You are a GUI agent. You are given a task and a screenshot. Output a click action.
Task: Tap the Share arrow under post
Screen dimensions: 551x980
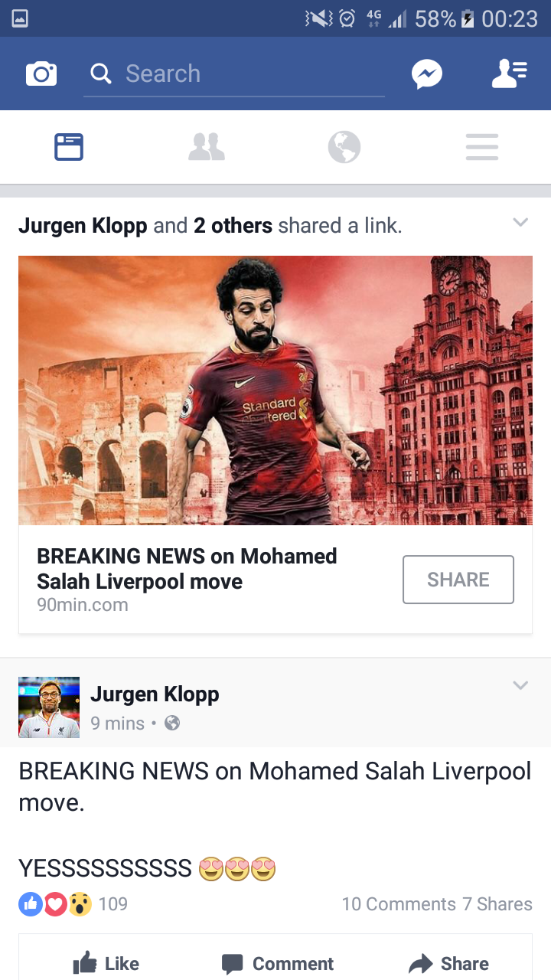coord(449,963)
